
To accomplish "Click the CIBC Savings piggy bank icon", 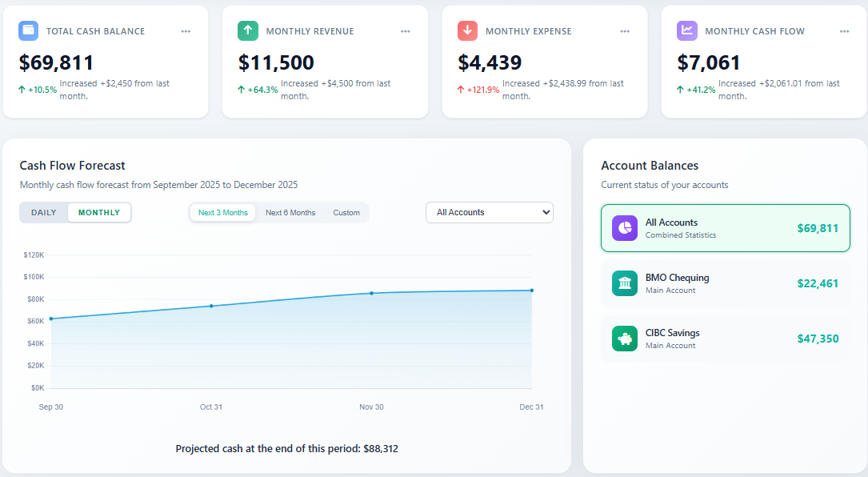I will point(625,339).
